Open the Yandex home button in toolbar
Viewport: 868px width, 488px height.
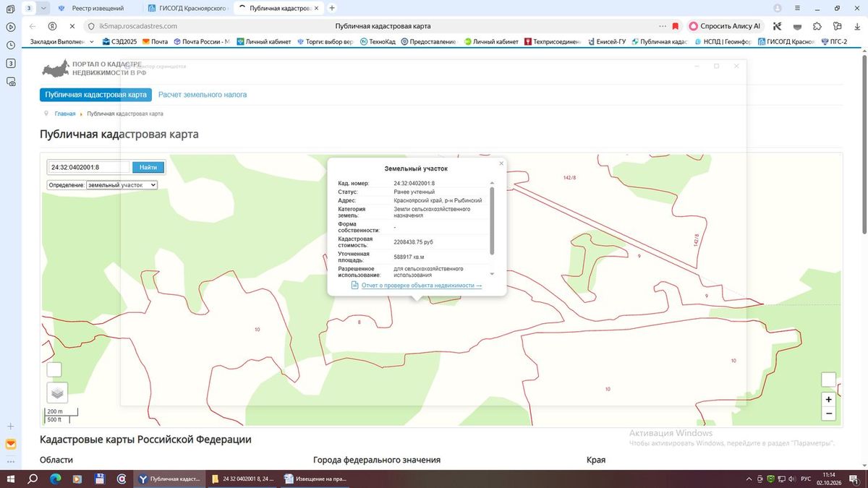pyautogui.click(x=52, y=26)
